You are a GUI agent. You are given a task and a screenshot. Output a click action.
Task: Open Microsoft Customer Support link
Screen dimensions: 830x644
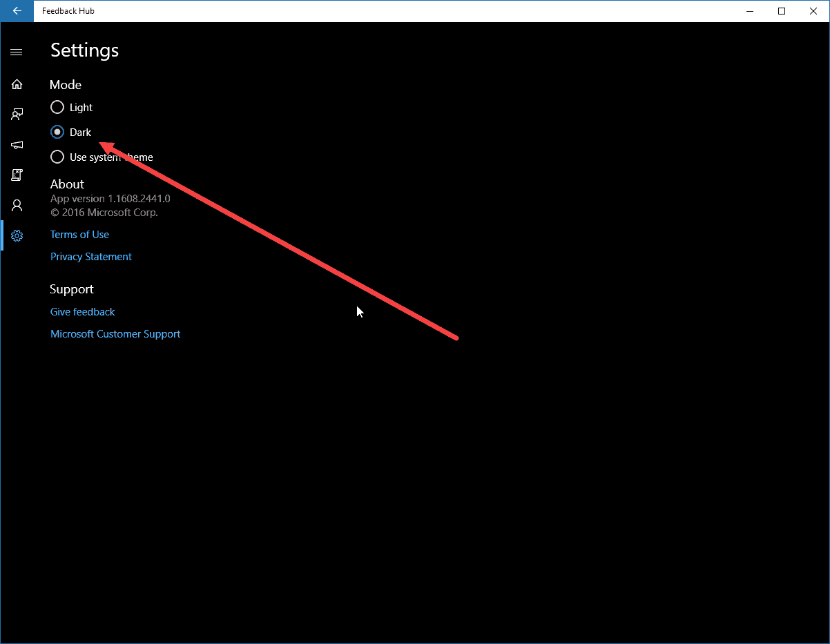pos(115,334)
